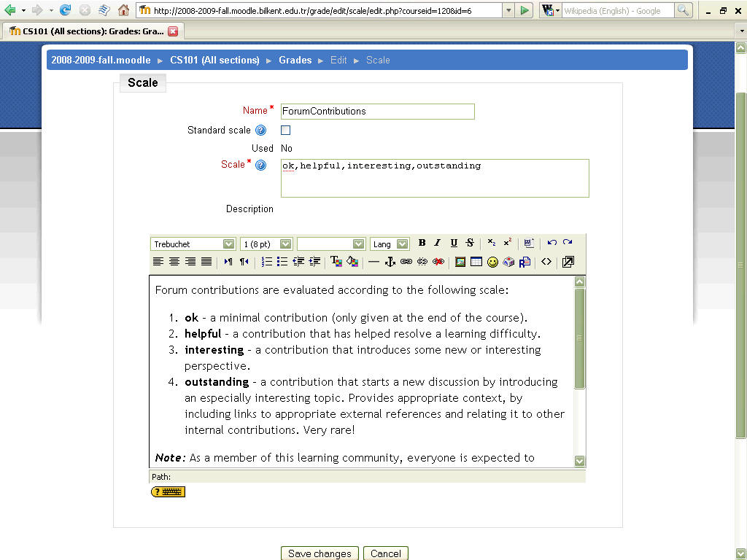Justify the text
The image size is (747, 560).
206,262
